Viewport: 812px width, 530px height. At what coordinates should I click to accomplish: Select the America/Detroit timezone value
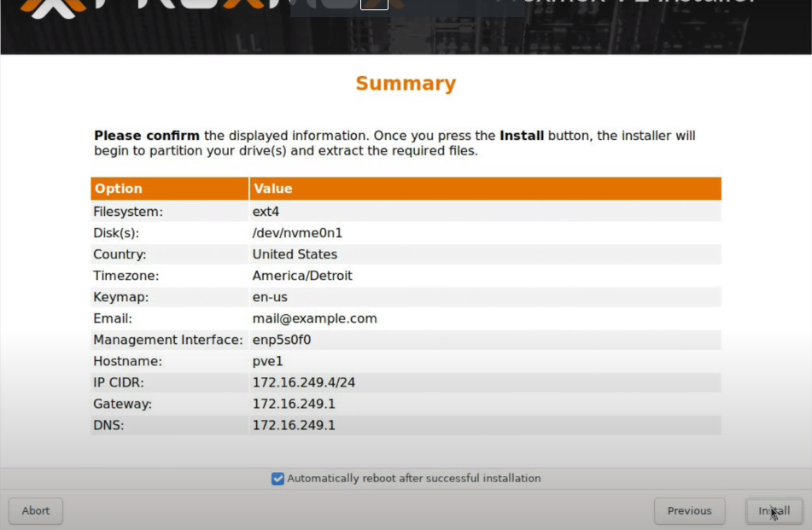pos(302,276)
